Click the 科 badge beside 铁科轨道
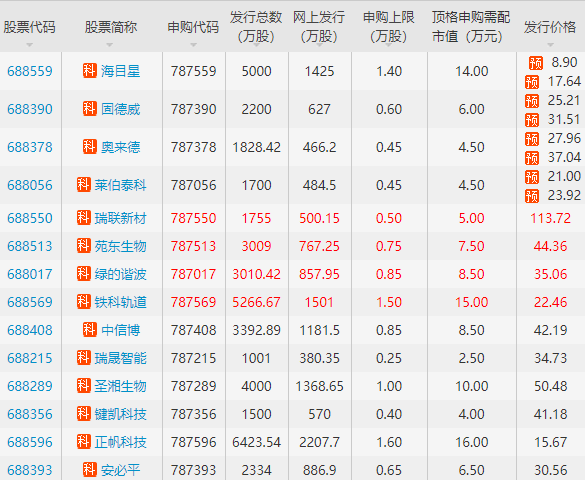This screenshot has width=585, height=480. (84, 301)
